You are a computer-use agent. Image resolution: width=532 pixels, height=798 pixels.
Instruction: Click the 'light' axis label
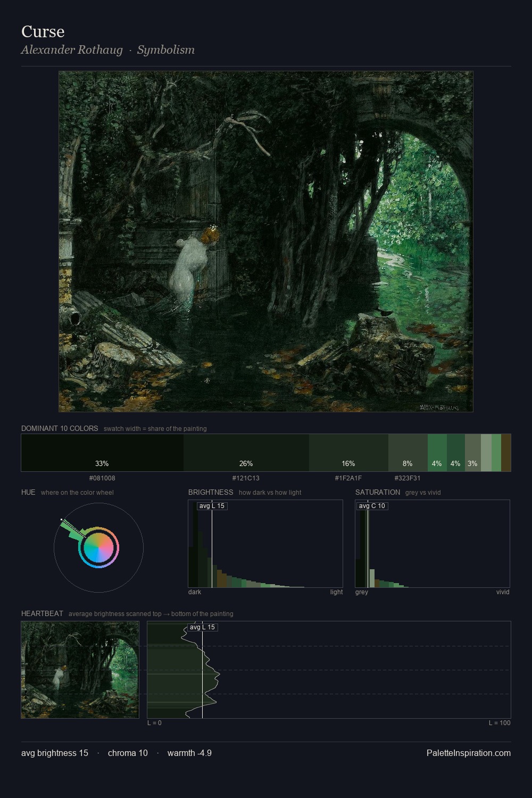pyautogui.click(x=336, y=592)
